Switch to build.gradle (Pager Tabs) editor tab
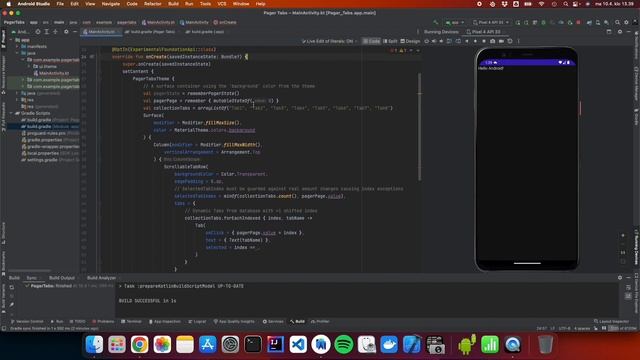 pyautogui.click(x=152, y=32)
